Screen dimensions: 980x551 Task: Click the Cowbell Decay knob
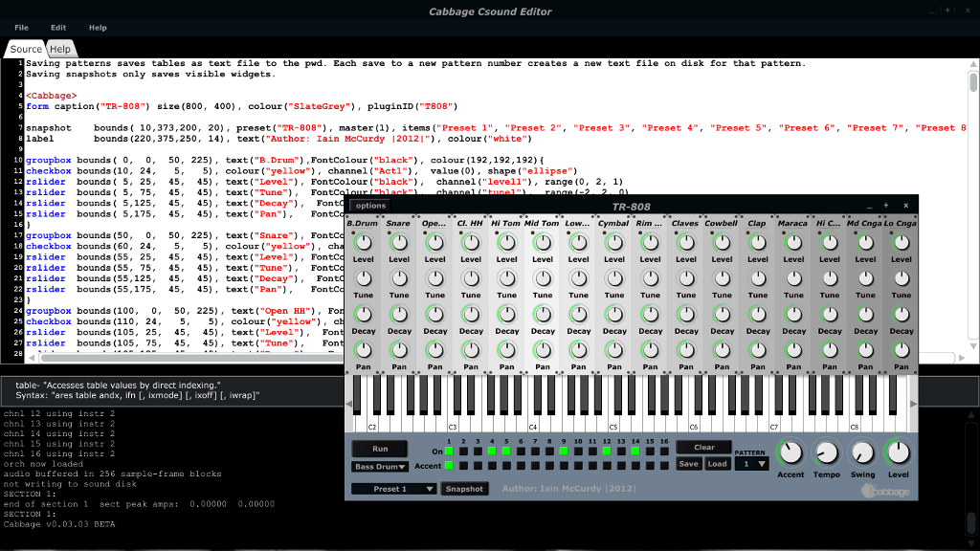click(723, 316)
